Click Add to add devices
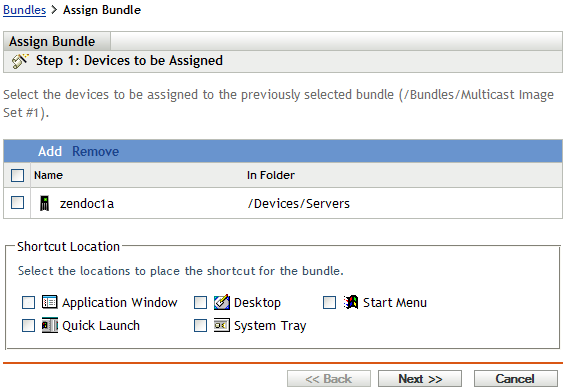 coord(50,151)
